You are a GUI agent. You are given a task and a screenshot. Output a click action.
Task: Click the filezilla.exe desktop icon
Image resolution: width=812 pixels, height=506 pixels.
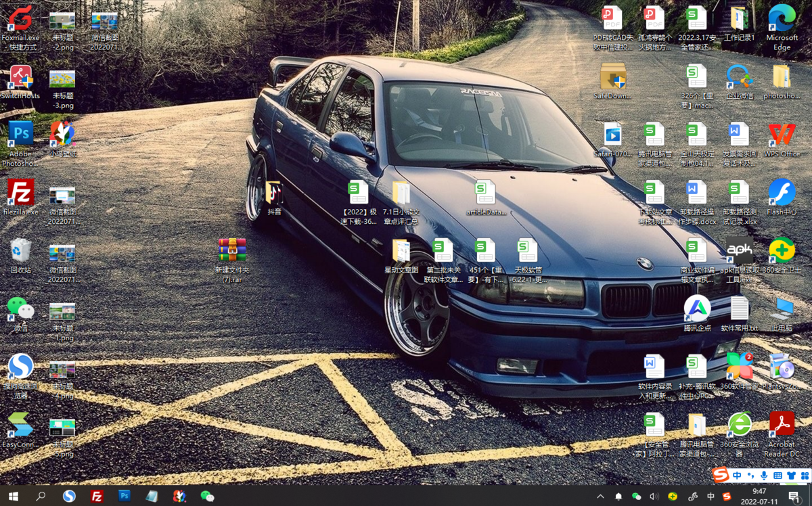click(x=20, y=193)
